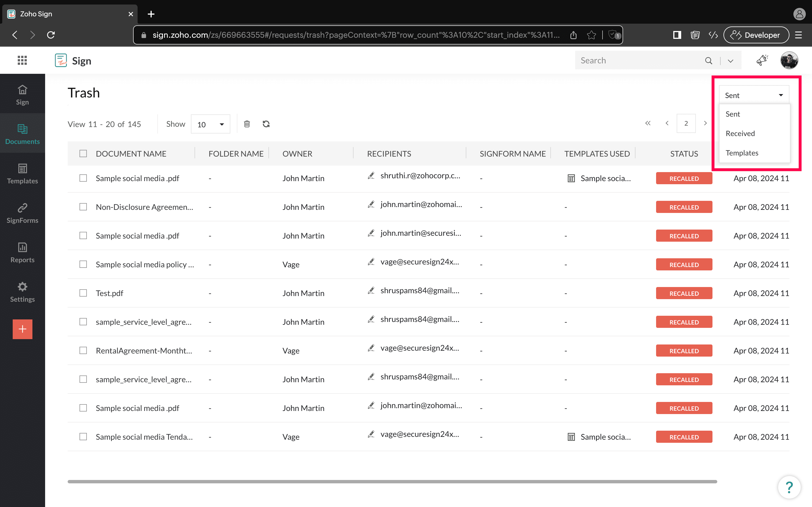Collapse the Sent filter dropdown
This screenshot has width=812, height=507.
754,95
